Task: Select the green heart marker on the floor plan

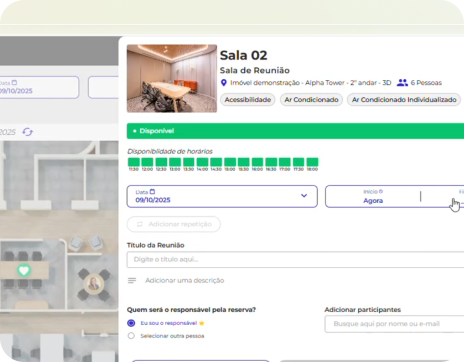Action: (24, 270)
